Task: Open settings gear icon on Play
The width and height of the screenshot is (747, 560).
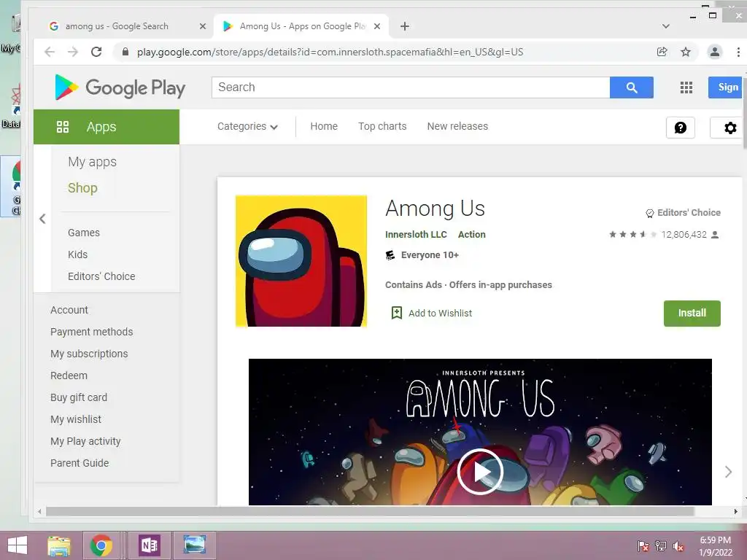Action: click(x=729, y=128)
